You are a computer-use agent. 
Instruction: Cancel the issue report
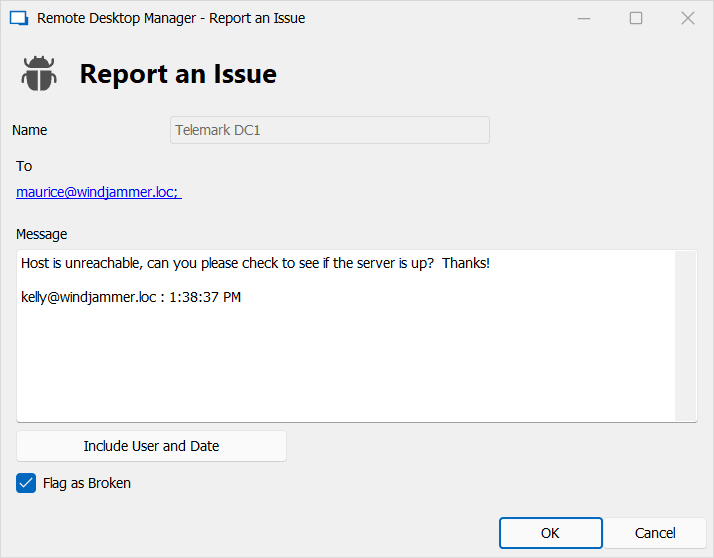point(655,533)
